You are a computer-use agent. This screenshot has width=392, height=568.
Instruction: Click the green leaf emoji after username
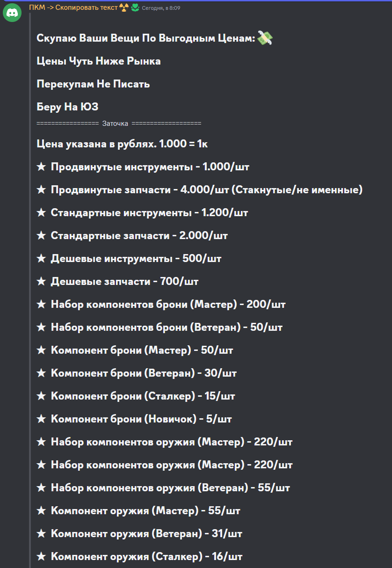point(135,7)
